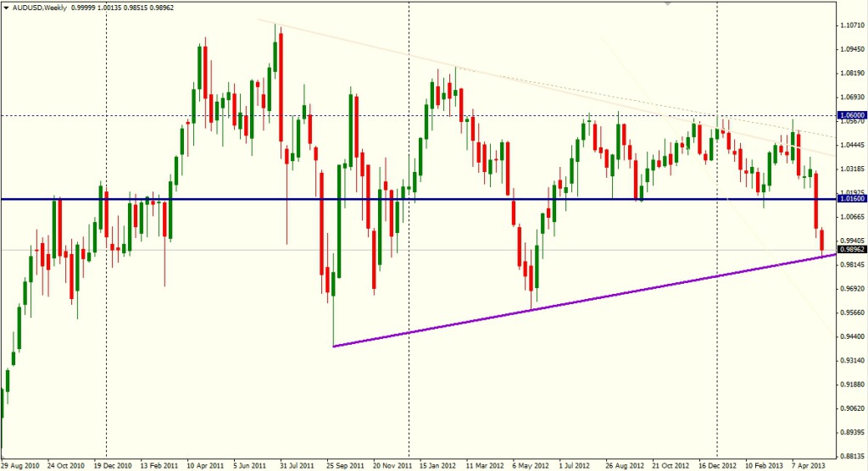
Task: Click the blue 1.01600 price label
Action: coord(851,199)
